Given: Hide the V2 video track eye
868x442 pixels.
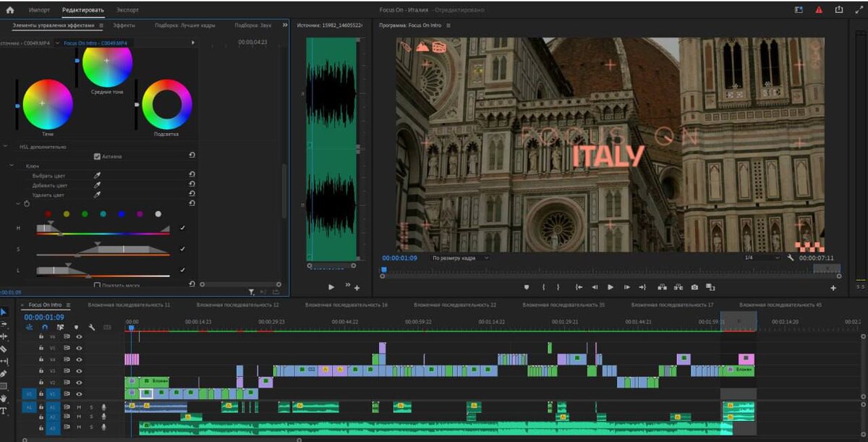Looking at the screenshot, I should click(x=79, y=382).
